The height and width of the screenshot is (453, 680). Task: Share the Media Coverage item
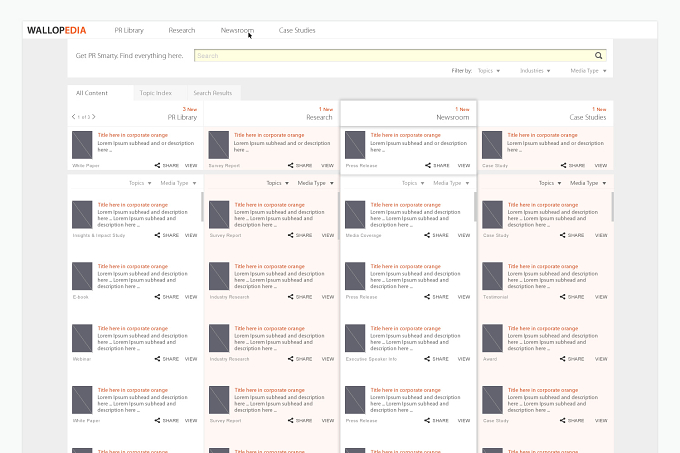tap(436, 235)
